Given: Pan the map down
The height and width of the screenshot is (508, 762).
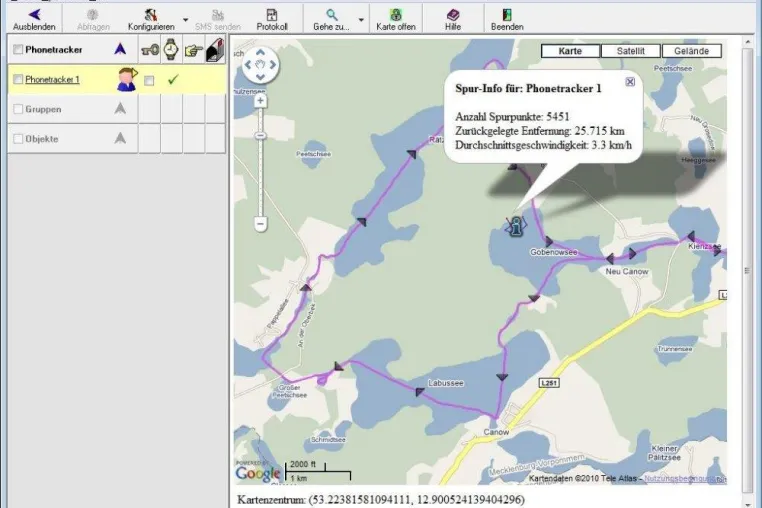Looking at the screenshot, I should (x=260, y=77).
